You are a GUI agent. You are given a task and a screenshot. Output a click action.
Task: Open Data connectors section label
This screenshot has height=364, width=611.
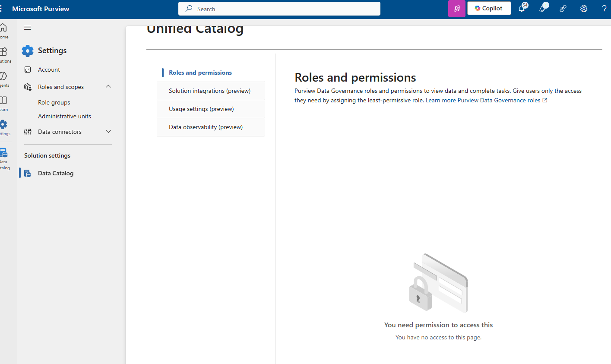(x=60, y=132)
